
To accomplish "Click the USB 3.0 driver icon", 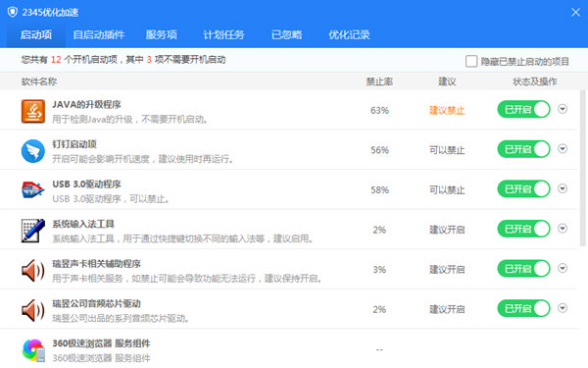I will click(33, 190).
